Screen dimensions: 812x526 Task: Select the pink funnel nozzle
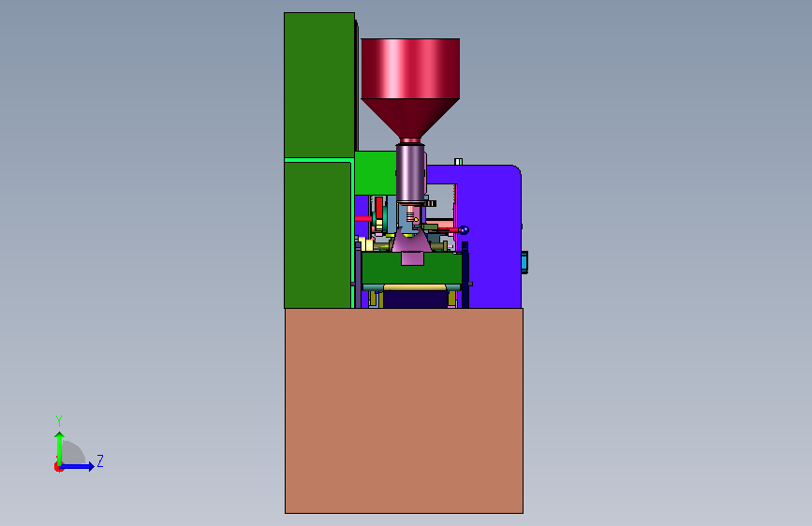412,249
